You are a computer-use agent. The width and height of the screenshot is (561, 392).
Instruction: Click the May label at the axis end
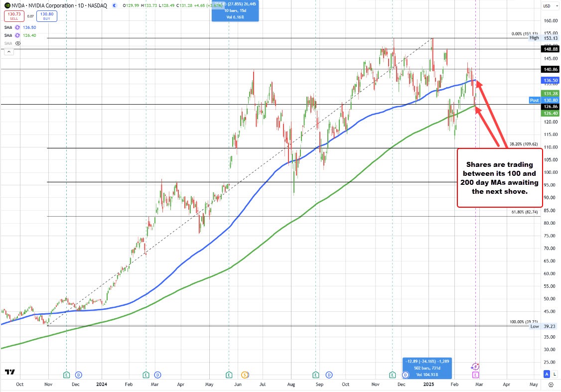pos(534,384)
